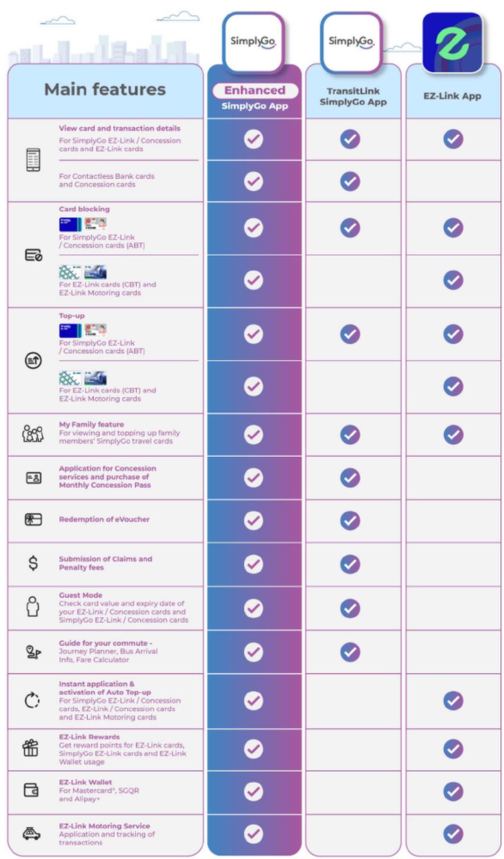Click the EZ-Link Rewards gift box icon
This screenshot has height=859, width=504.
pos(31,748)
